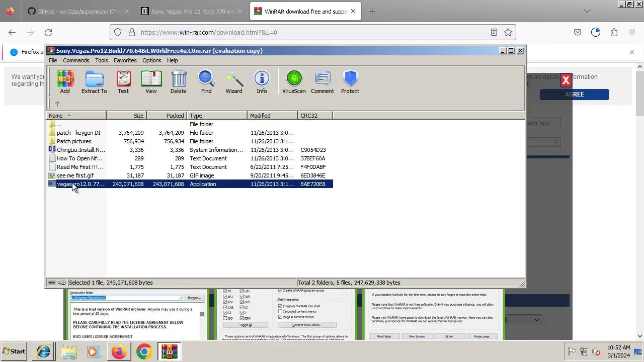Select the 'How To Open Nf...' text file
Image resolution: width=644 pixels, height=362 pixels.
(190, 158)
